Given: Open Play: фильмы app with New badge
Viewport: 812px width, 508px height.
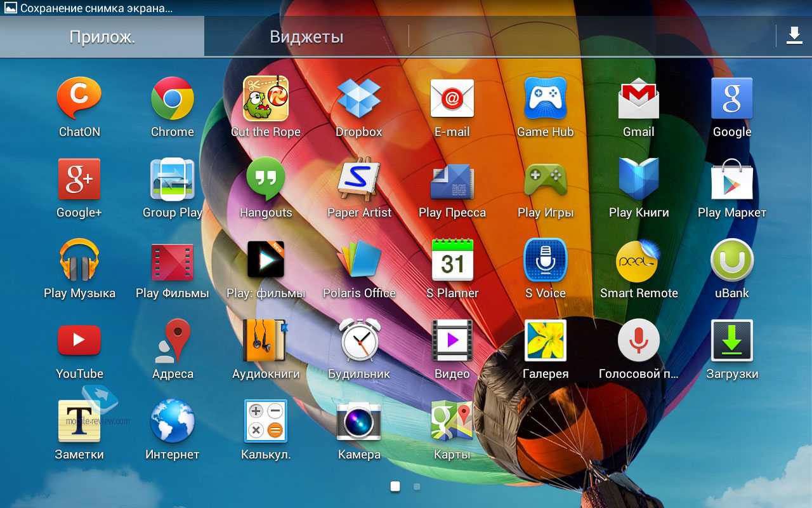Looking at the screenshot, I should pos(266,260).
